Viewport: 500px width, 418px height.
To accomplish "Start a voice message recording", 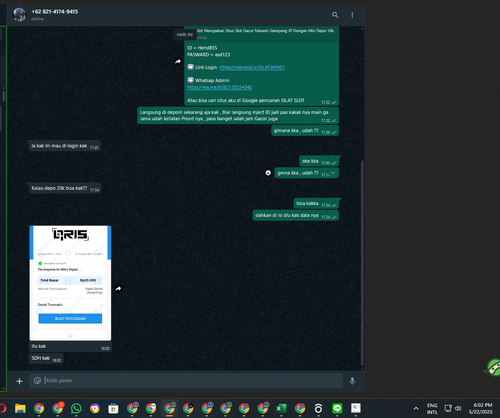I will pos(352,381).
